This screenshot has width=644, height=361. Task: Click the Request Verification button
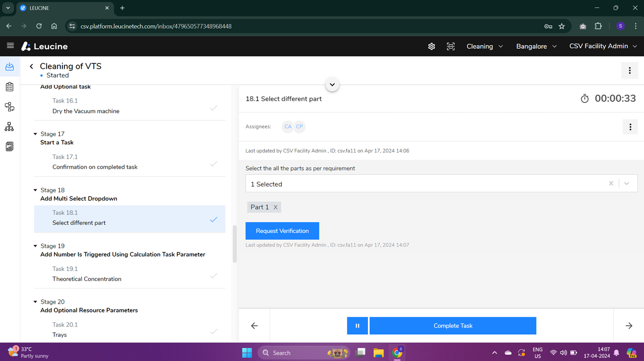pyautogui.click(x=282, y=231)
